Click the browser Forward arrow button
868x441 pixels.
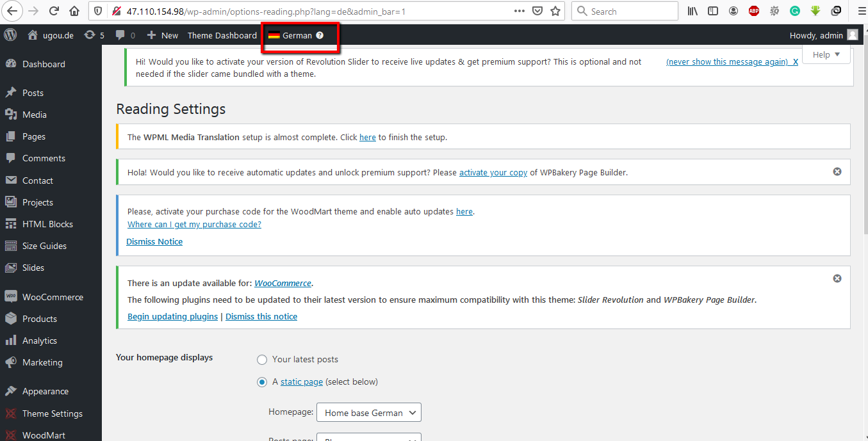point(33,11)
